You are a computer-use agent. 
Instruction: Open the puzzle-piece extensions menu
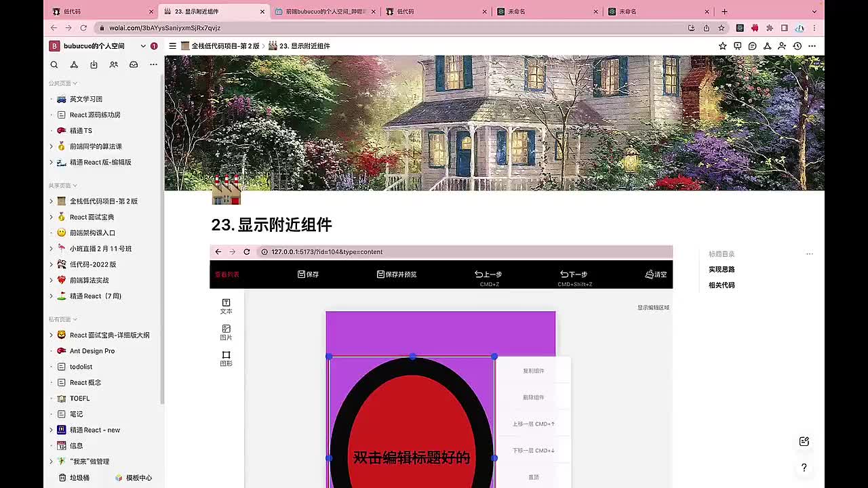(770, 28)
